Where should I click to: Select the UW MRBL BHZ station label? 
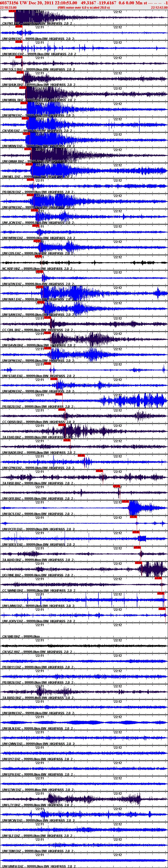[13, 100]
